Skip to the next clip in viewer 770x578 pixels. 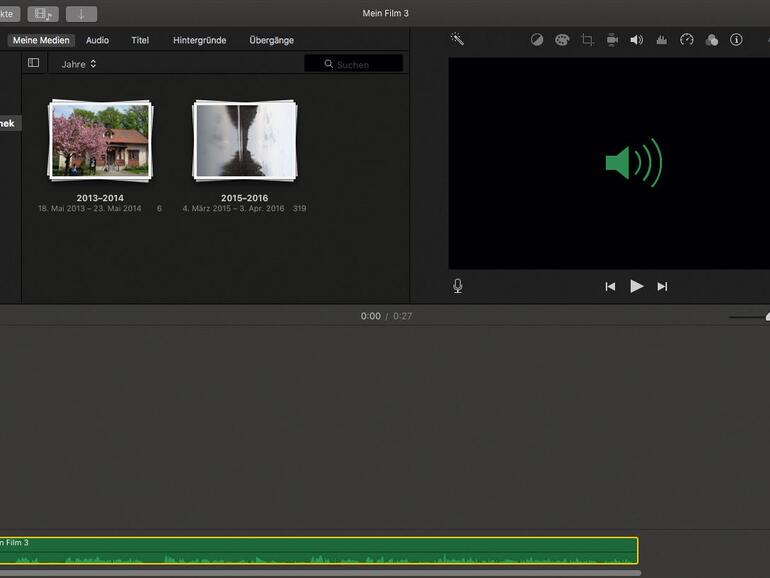pyautogui.click(x=662, y=286)
